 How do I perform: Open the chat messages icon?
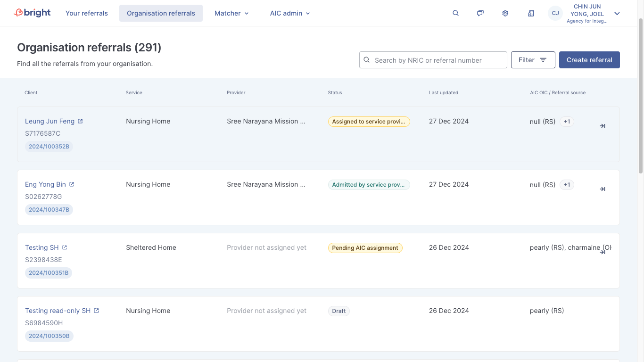480,13
